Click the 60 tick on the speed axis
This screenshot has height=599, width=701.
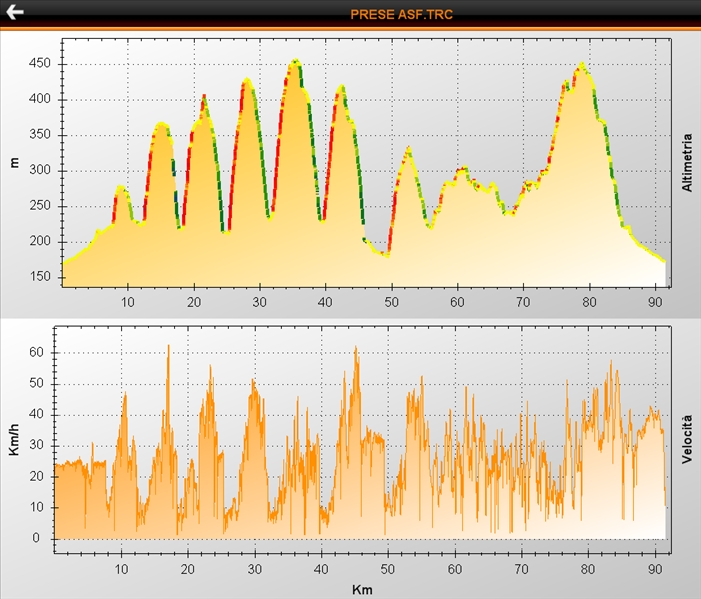pyautogui.click(x=36, y=352)
